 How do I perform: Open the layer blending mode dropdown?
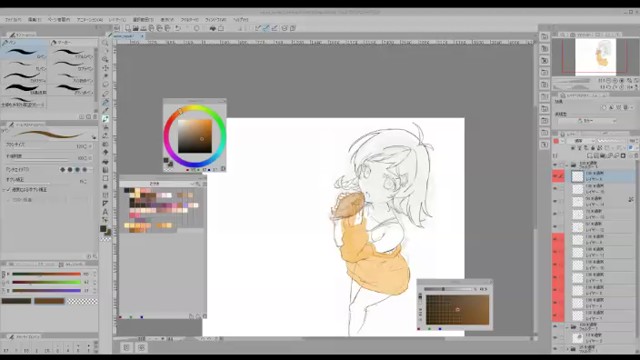click(581, 141)
